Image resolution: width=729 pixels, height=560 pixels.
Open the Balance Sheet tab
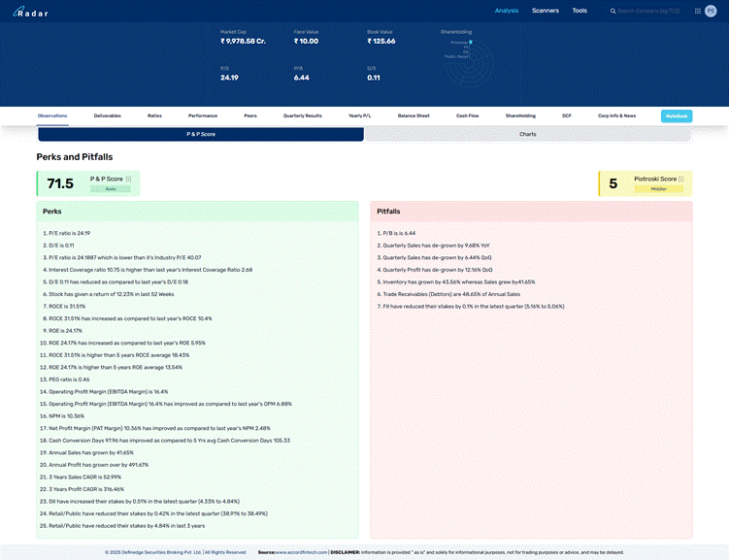(x=414, y=115)
